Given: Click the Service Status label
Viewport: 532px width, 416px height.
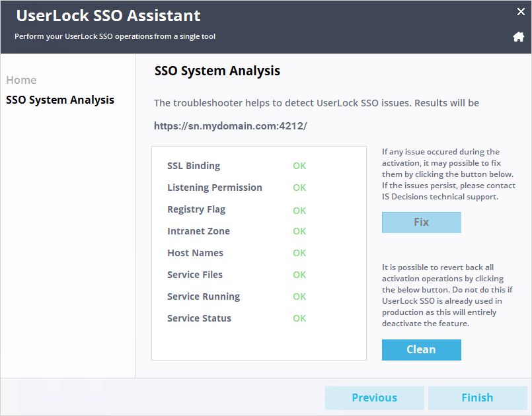Looking at the screenshot, I should (x=199, y=318).
